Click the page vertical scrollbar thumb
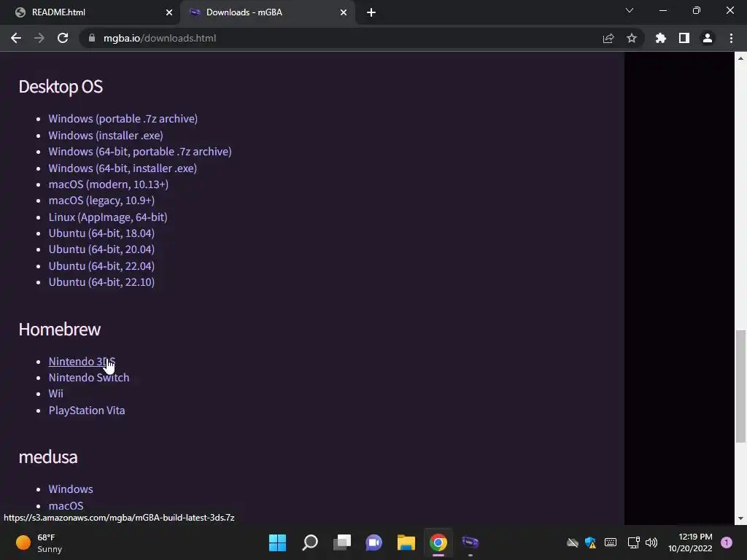 click(x=740, y=386)
